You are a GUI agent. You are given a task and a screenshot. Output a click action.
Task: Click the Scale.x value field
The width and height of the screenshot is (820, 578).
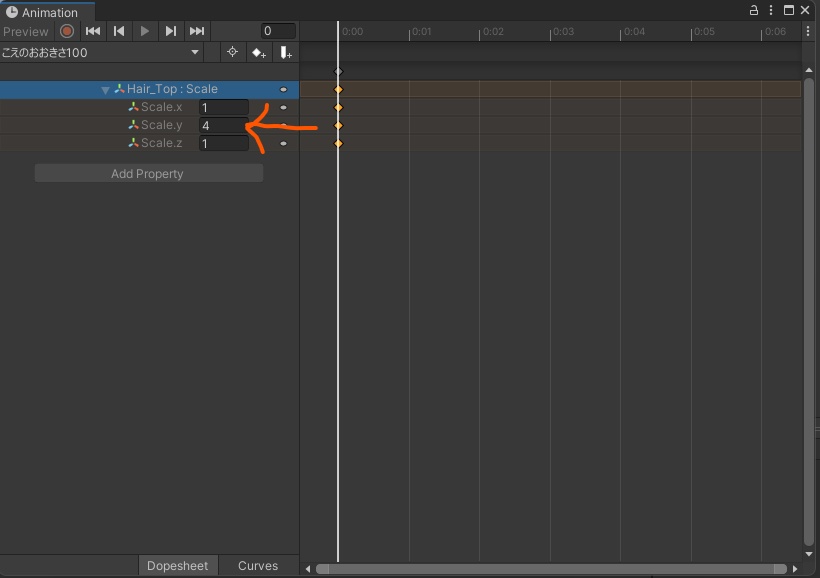pyautogui.click(x=223, y=107)
